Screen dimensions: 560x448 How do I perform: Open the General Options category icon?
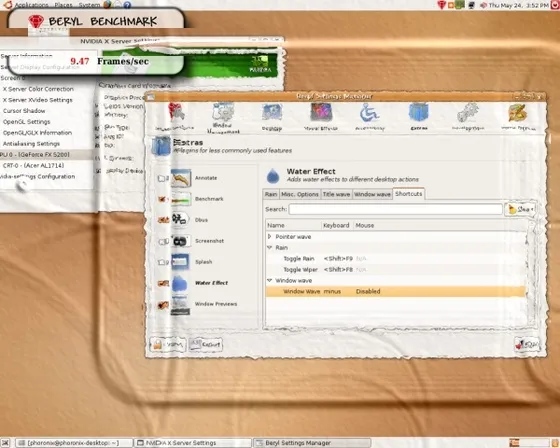(x=176, y=112)
